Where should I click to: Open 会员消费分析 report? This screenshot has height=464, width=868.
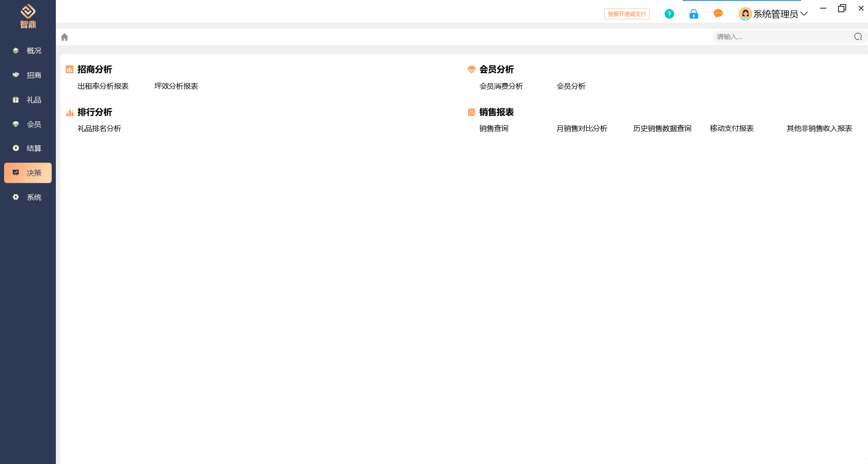coord(501,86)
